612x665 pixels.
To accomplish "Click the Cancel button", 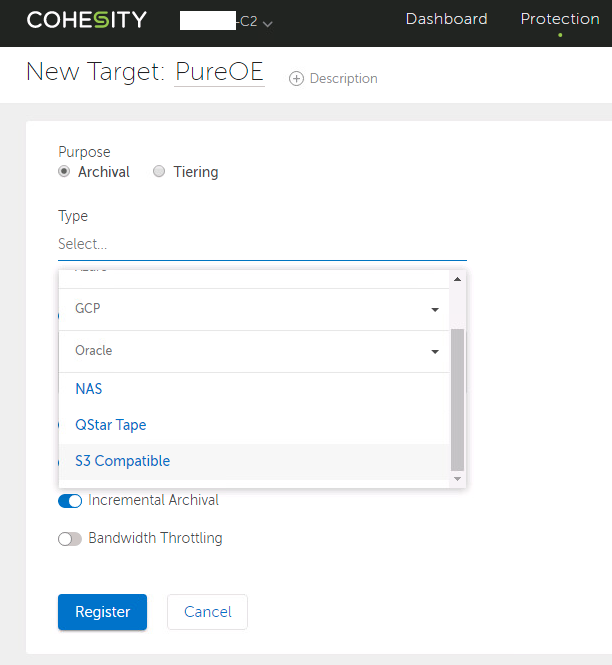I will 207,612.
